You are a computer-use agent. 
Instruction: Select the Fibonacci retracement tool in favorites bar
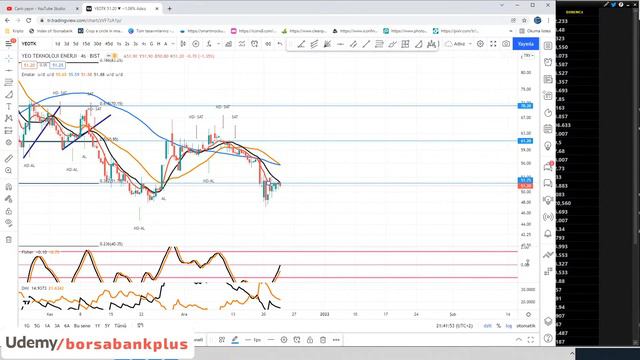[379, 44]
